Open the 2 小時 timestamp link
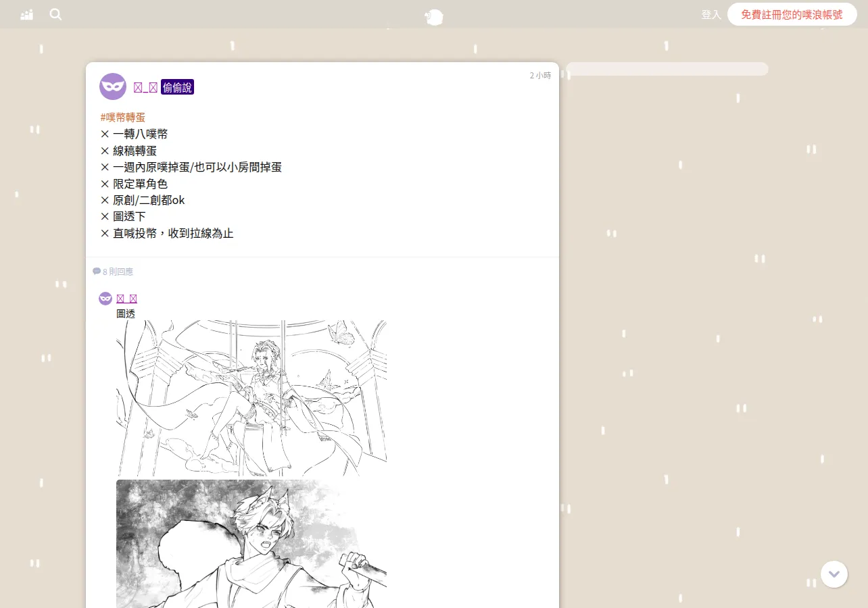Image resolution: width=868 pixels, height=608 pixels. tap(540, 76)
